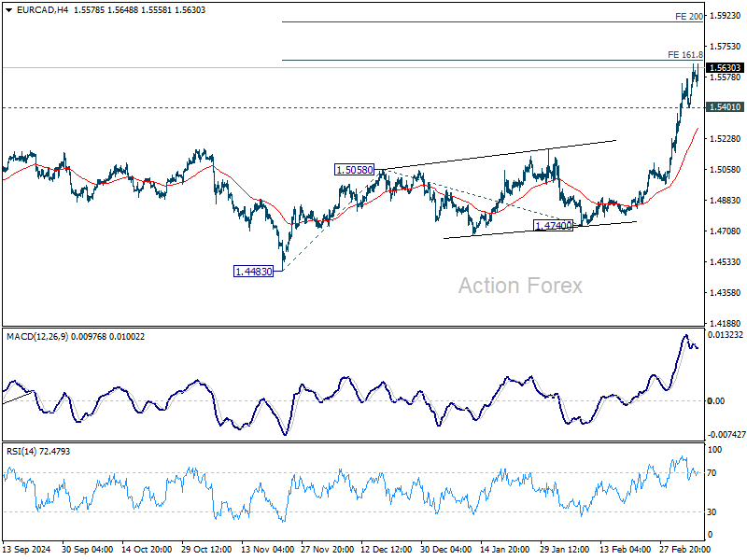Click the MACD -0.007427 scale value

tap(726, 434)
